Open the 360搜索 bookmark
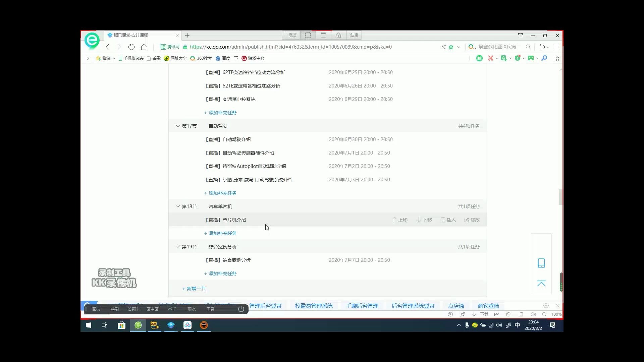Screen dimensions: 644x362 point(201,58)
